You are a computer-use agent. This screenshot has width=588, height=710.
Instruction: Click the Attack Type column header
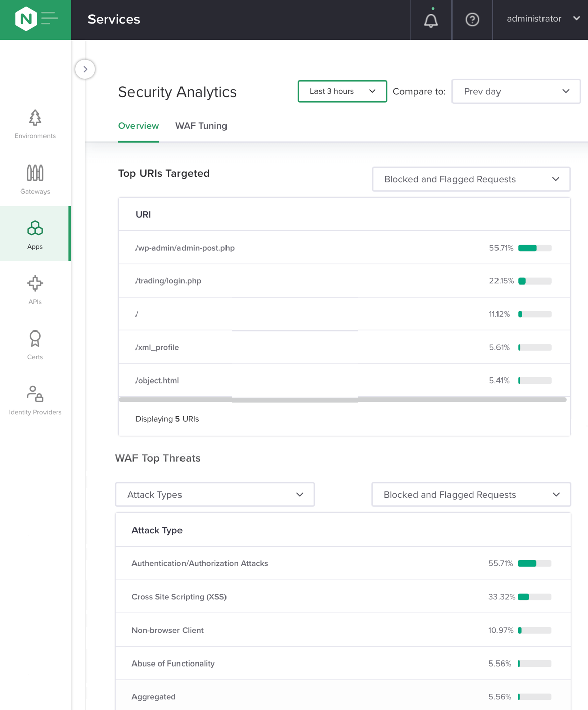coord(157,530)
